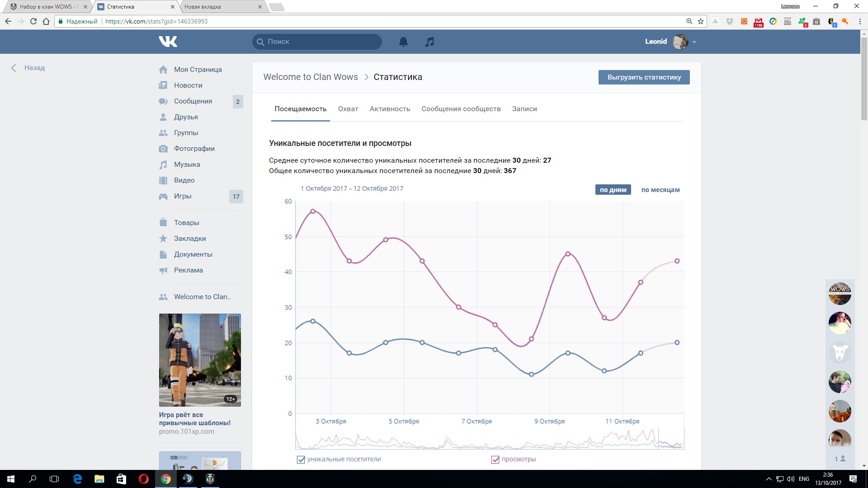Toggle the просмотры checkbox
The image size is (868, 488).
[495, 460]
